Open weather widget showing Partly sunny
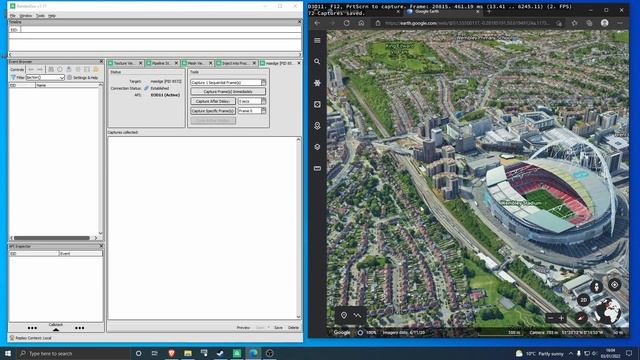640x360 pixels. pos(540,353)
